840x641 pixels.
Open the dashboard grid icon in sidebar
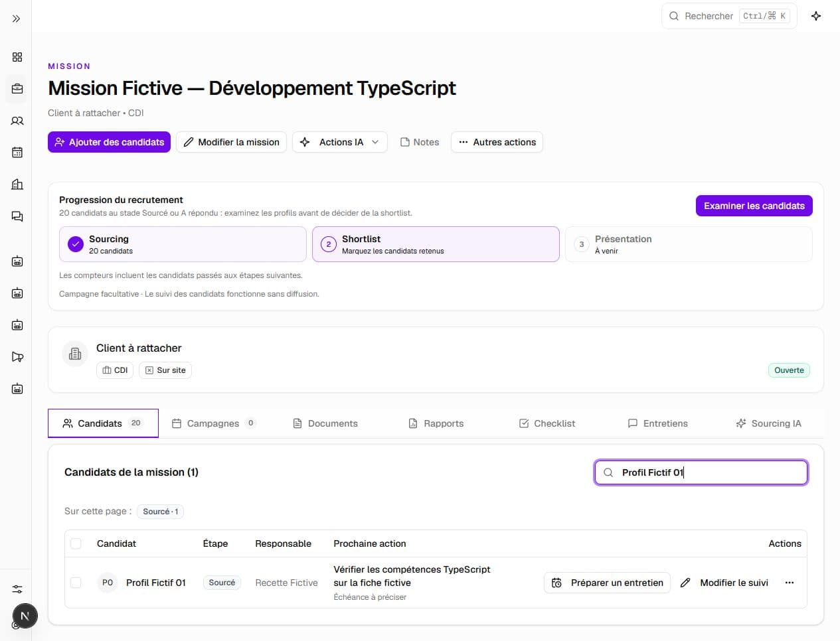coord(17,57)
